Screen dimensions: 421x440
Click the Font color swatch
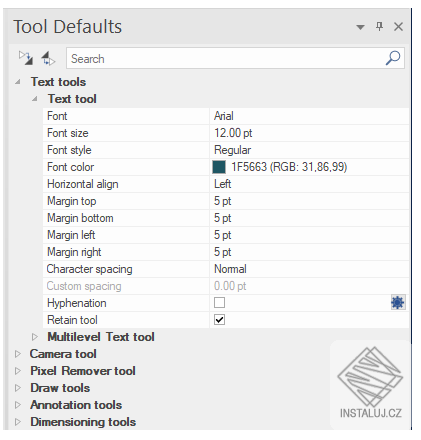pos(219,167)
